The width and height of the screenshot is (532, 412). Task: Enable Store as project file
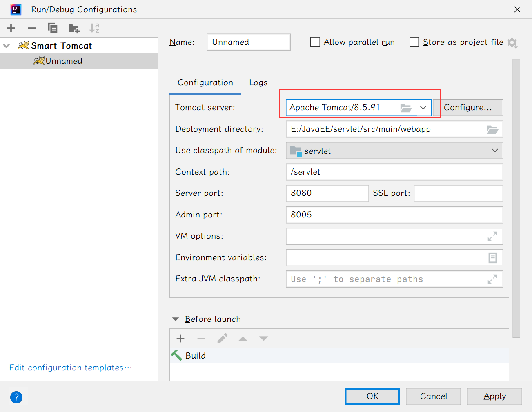414,42
